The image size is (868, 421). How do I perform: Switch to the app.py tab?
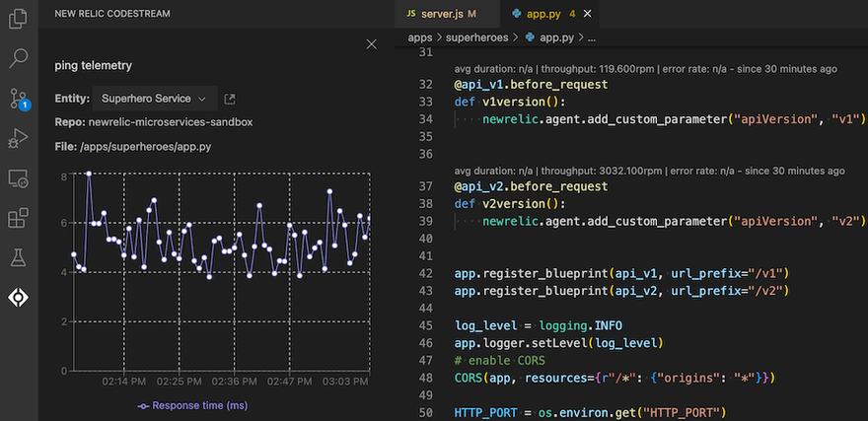544,14
